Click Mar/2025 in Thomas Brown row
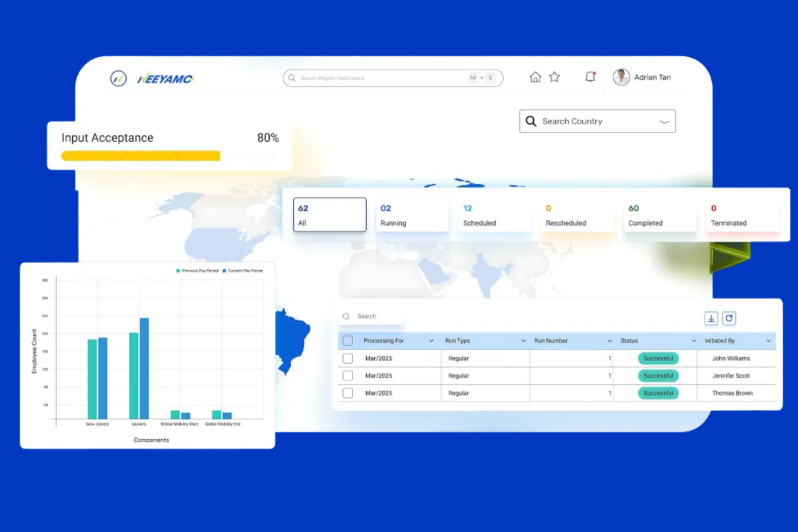This screenshot has width=798, height=532. (x=379, y=393)
